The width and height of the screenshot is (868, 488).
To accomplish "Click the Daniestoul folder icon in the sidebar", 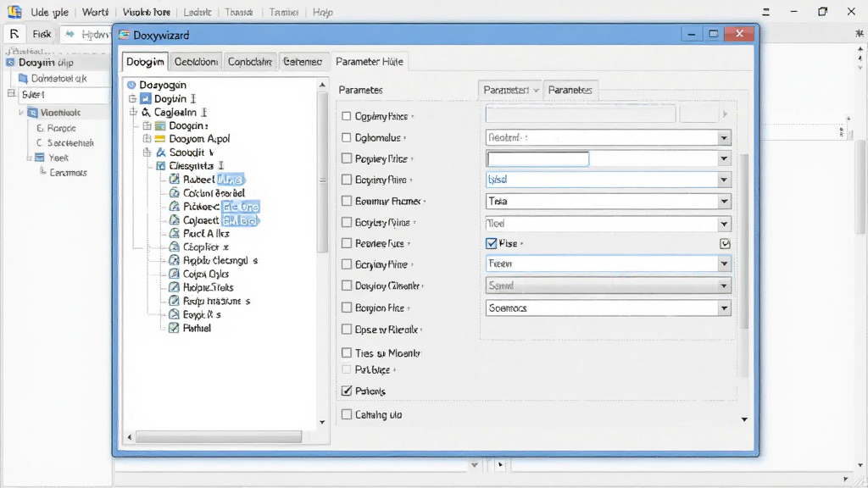I will (23, 79).
